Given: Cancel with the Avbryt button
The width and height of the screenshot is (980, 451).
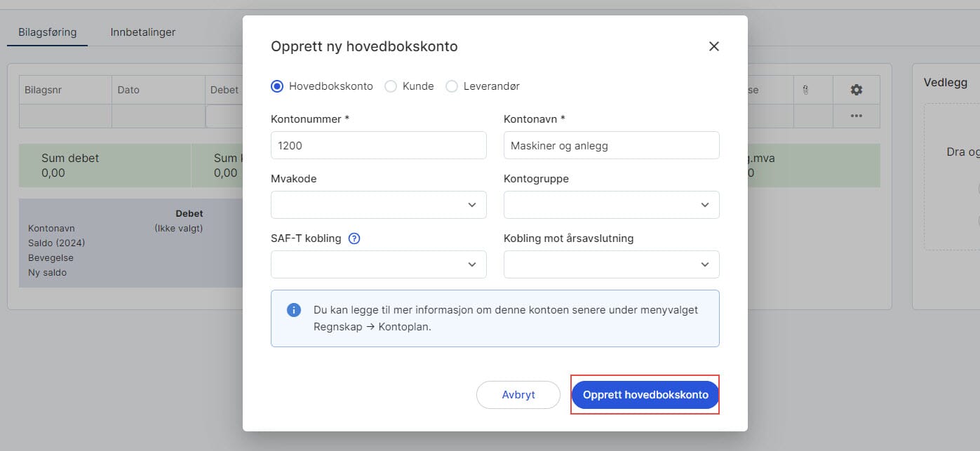Looking at the screenshot, I should click(518, 394).
